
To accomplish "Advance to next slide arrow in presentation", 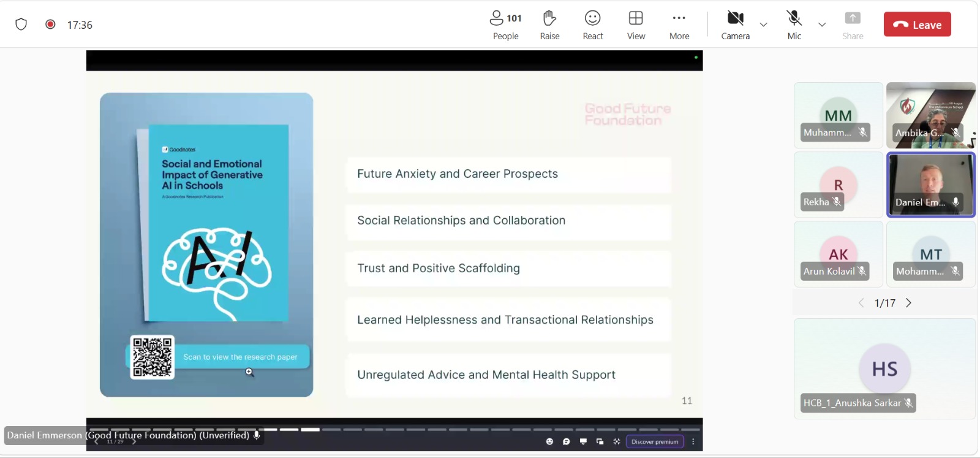I will point(134,441).
